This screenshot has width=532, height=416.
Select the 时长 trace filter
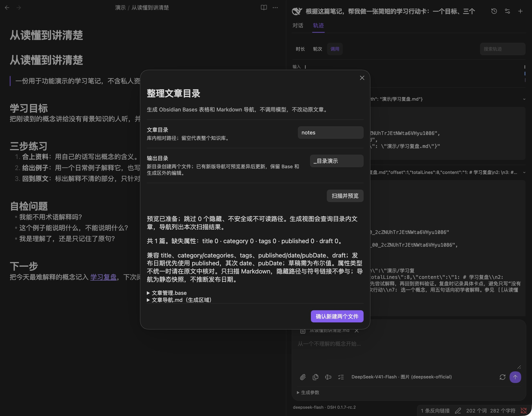click(x=300, y=49)
